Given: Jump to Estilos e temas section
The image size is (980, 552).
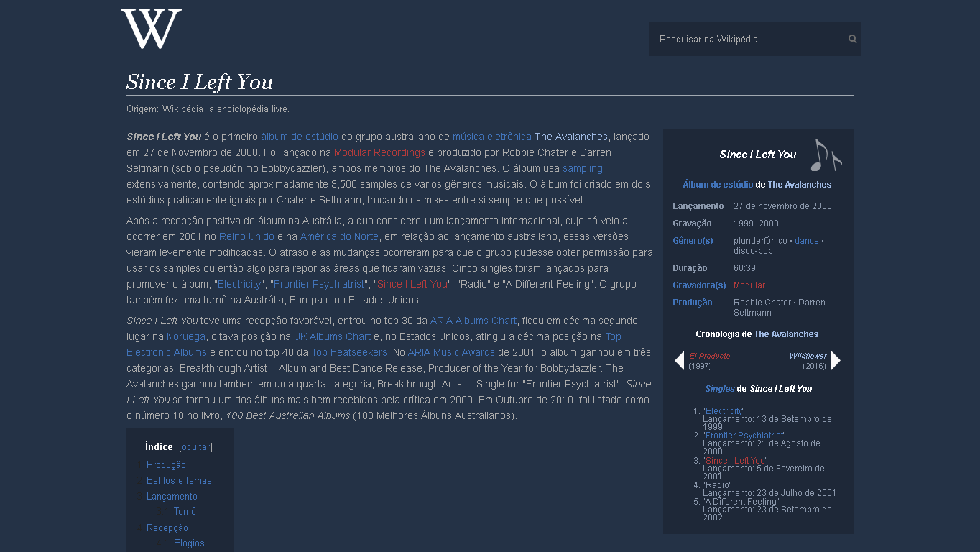Looking at the screenshot, I should click(x=179, y=481).
